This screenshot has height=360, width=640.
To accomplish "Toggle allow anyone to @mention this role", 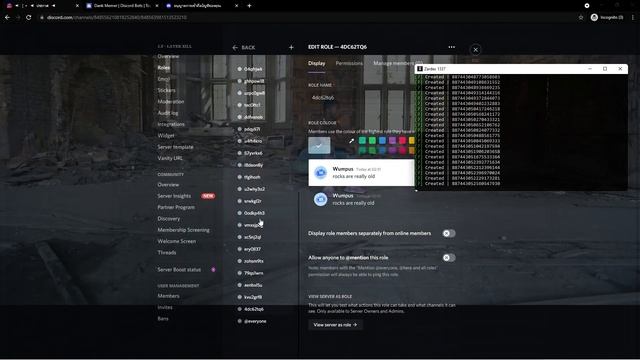I will click(x=449, y=258).
